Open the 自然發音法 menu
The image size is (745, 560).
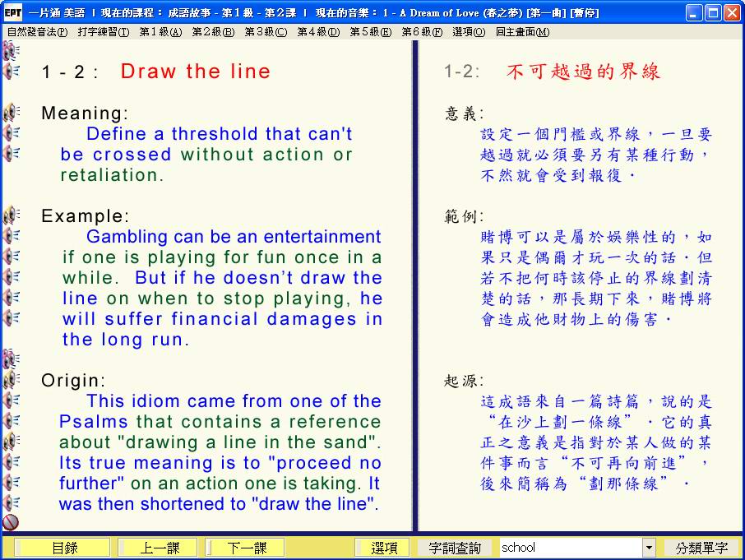tap(37, 32)
